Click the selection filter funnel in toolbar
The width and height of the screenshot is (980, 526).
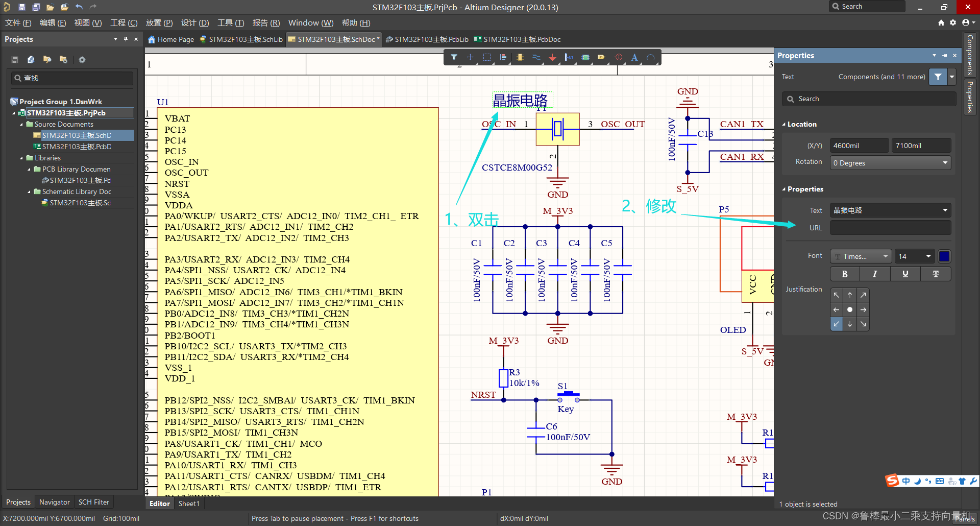454,58
